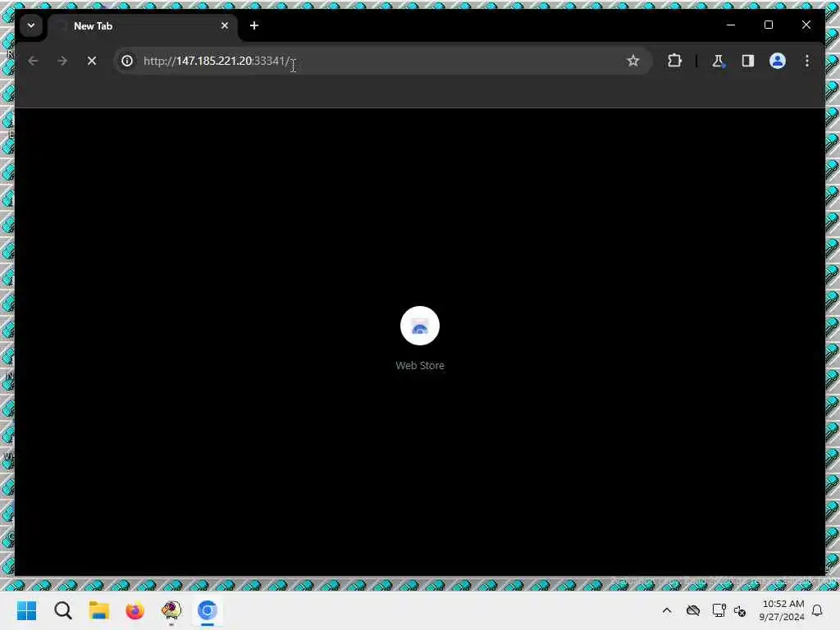Open File Explorer from taskbar
This screenshot has height=630, width=840.
(98, 610)
